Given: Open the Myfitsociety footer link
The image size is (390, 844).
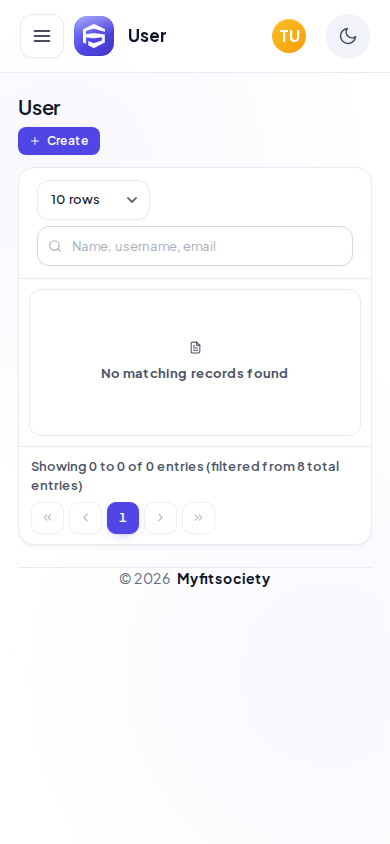Looking at the screenshot, I should [x=224, y=579].
